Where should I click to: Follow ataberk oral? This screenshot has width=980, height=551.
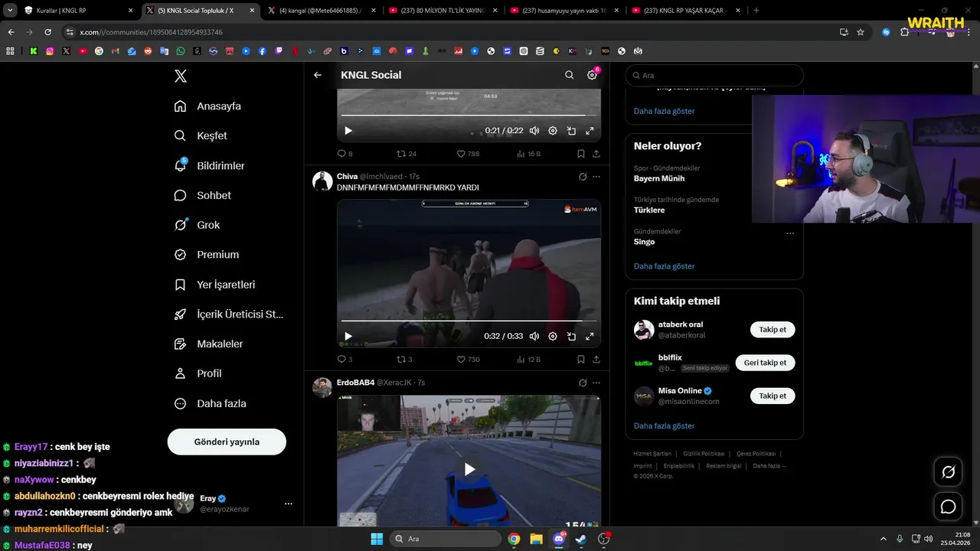pyautogui.click(x=773, y=330)
